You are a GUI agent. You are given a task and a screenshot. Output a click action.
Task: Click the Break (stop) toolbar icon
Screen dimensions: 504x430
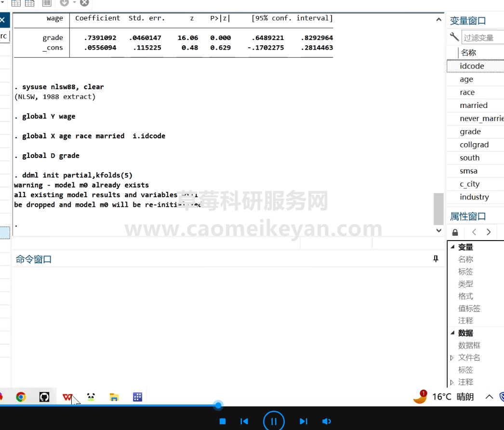[x=84, y=3]
